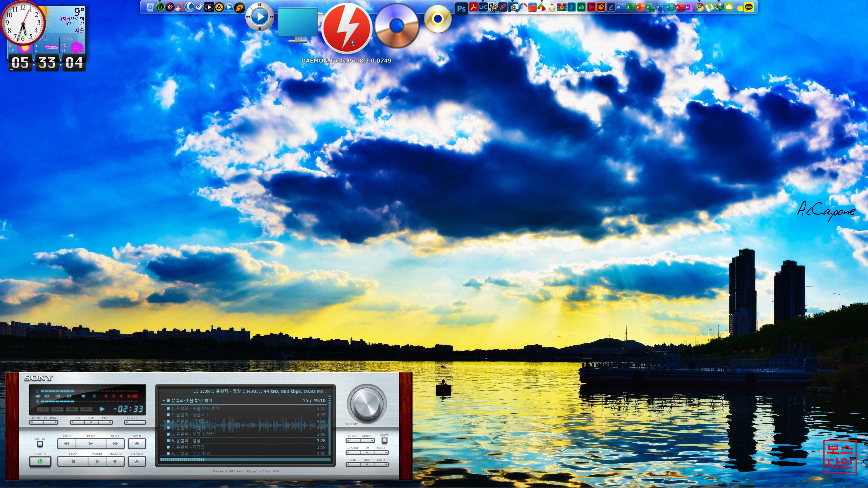Open the blue monitor (This PC) icon
The height and width of the screenshot is (488, 868).
(297, 25)
